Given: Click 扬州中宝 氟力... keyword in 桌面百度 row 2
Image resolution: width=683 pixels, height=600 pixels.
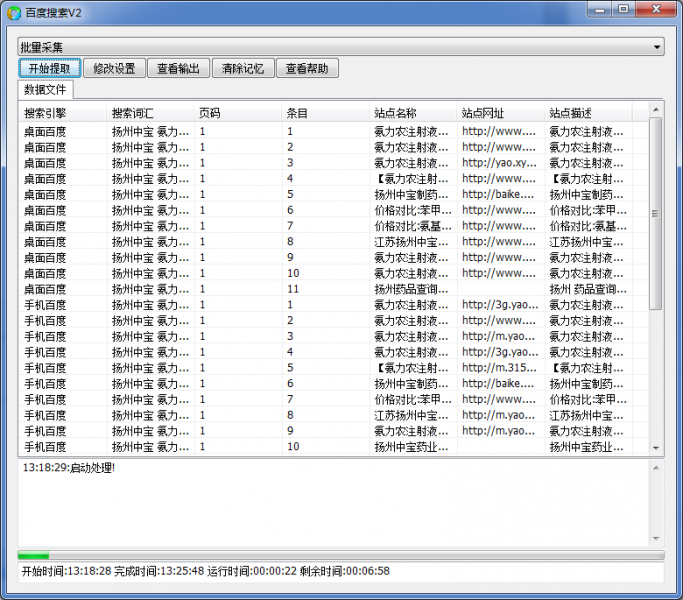Looking at the screenshot, I should point(150,147).
